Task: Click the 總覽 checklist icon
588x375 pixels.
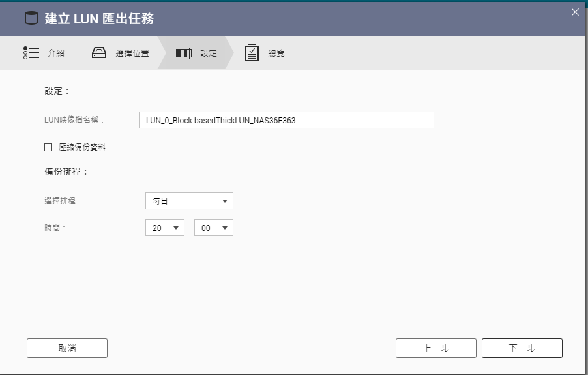Action: click(x=252, y=53)
